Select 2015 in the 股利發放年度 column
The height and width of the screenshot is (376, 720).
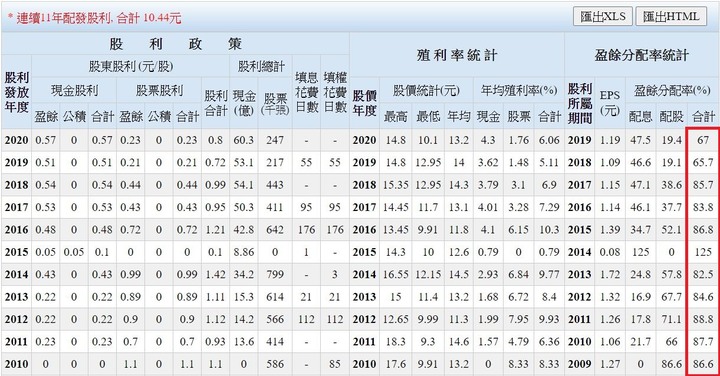(17, 252)
